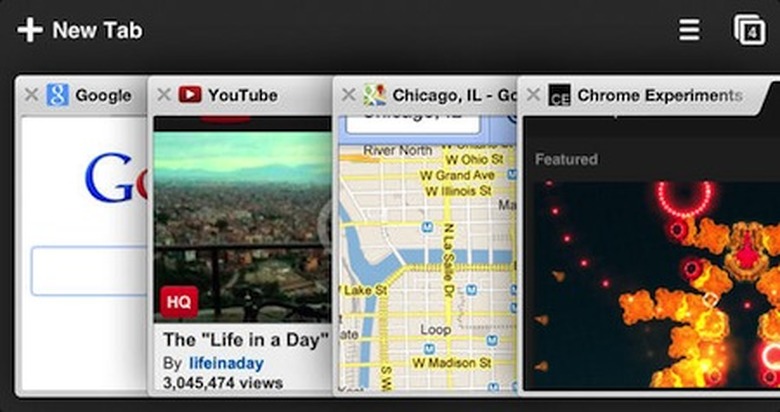
Task: Switch to the YouTube tab title
Action: click(242, 96)
